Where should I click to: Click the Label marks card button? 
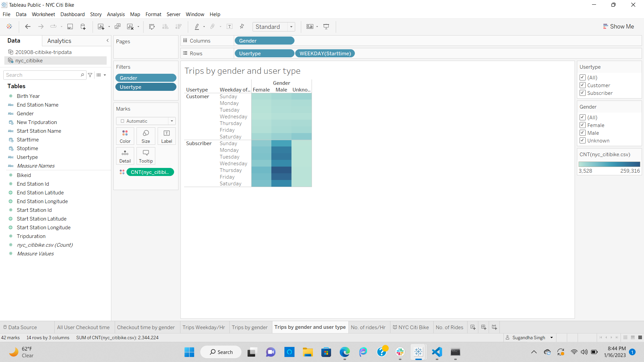coord(166,136)
